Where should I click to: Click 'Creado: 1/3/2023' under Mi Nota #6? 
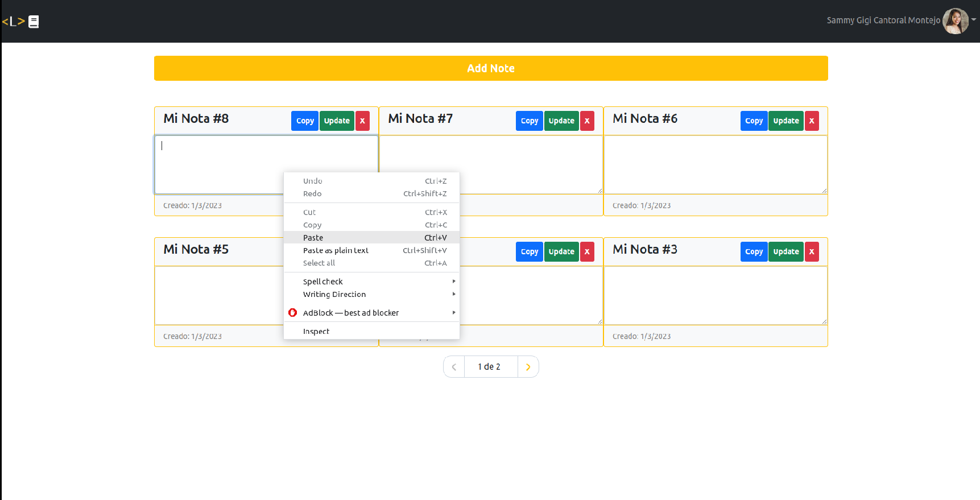click(642, 205)
